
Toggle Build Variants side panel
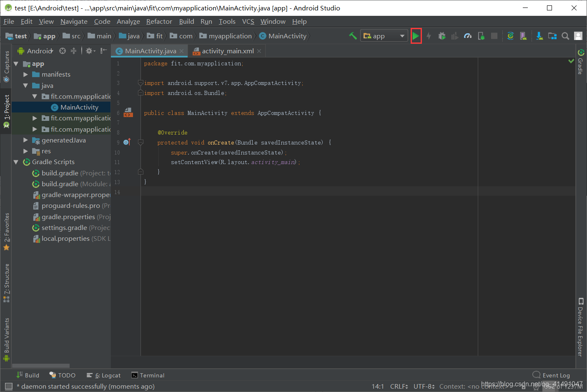pyautogui.click(x=6, y=339)
